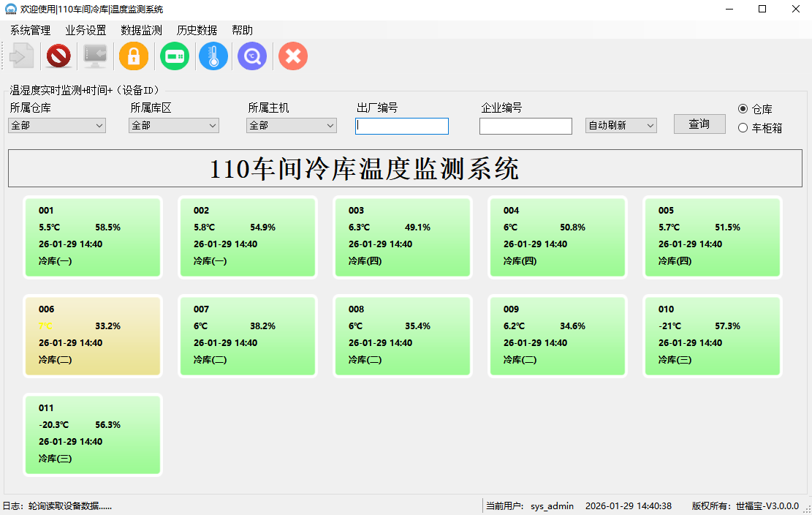Select the 仓库 radio button

click(743, 109)
